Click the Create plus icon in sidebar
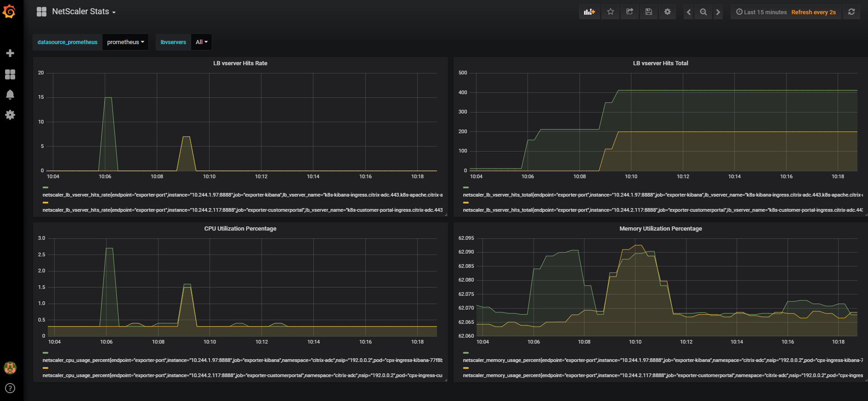This screenshot has width=868, height=401. tap(10, 53)
